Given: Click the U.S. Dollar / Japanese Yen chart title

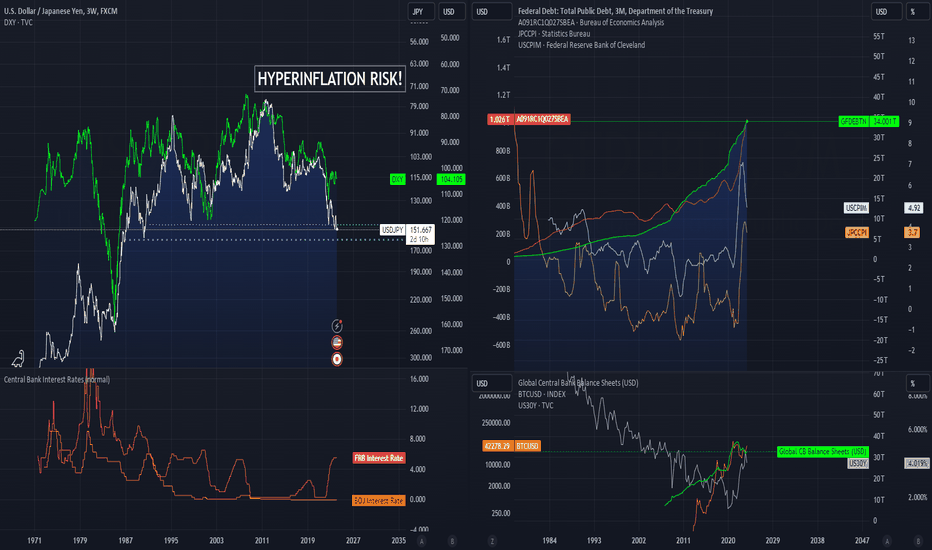Looking at the screenshot, I should [61, 11].
